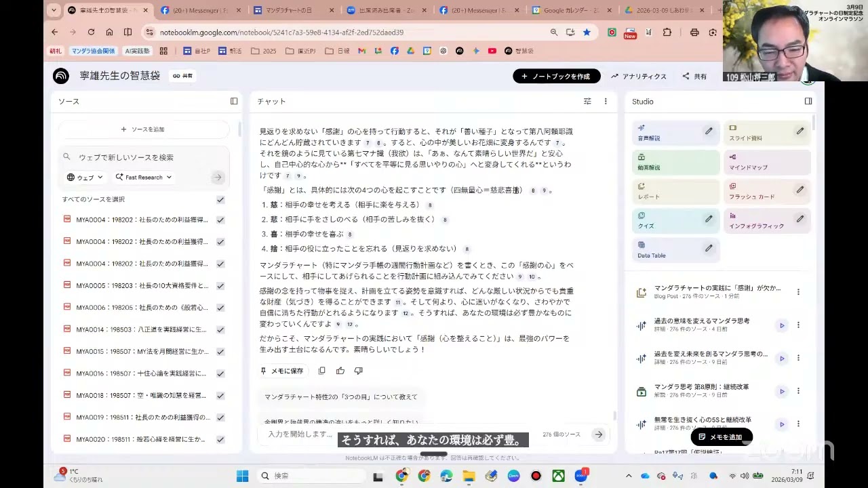Image resolution: width=868 pixels, height=488 pixels.
Task: Show hidden system tray icons
Action: tap(629, 476)
